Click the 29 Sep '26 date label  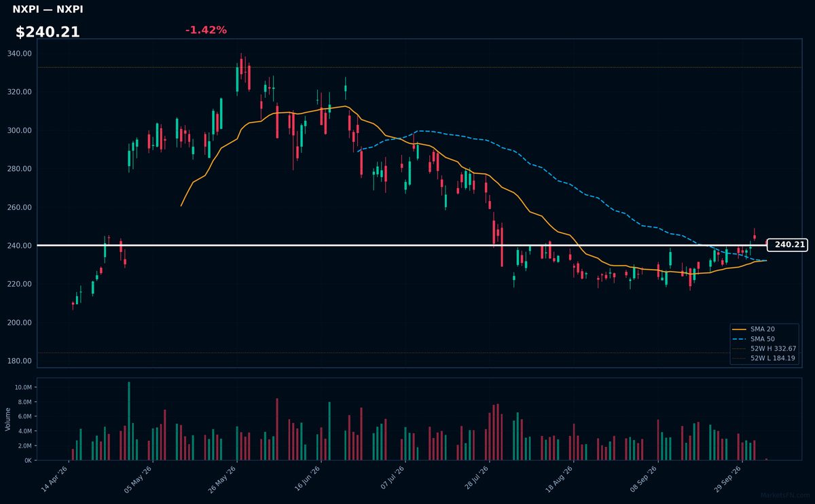coord(727,480)
